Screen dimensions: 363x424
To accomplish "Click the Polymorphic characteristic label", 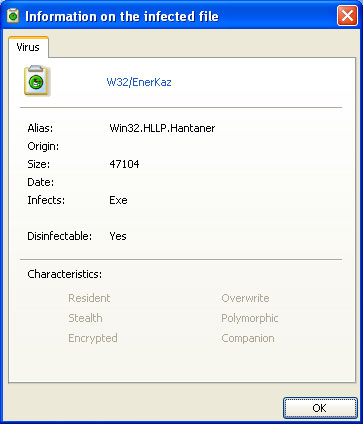I will point(250,318).
